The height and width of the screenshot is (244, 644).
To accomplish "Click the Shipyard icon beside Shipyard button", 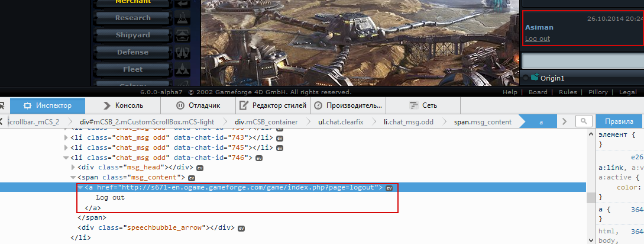I will pyautogui.click(x=182, y=35).
